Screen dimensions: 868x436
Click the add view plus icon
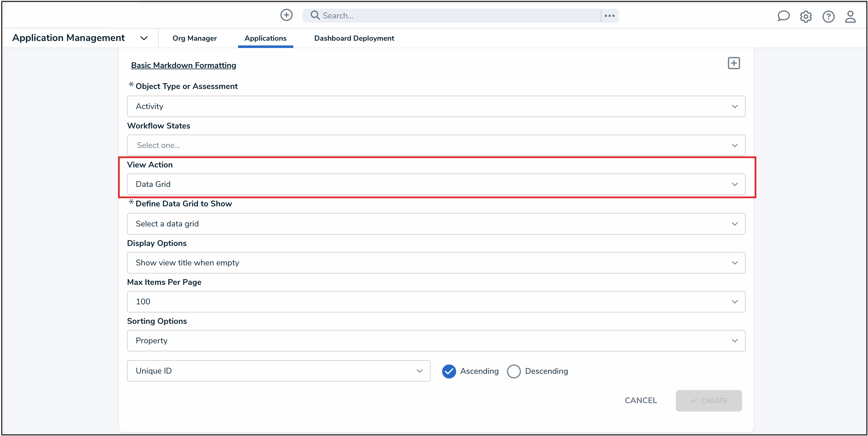pyautogui.click(x=734, y=63)
